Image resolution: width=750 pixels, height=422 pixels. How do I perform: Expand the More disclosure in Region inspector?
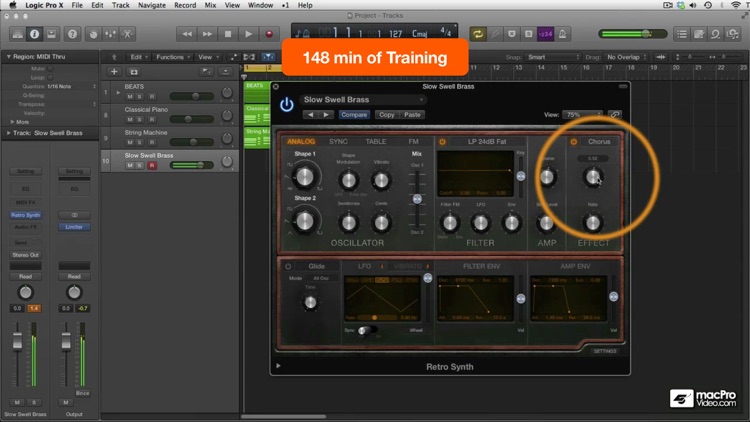point(12,122)
